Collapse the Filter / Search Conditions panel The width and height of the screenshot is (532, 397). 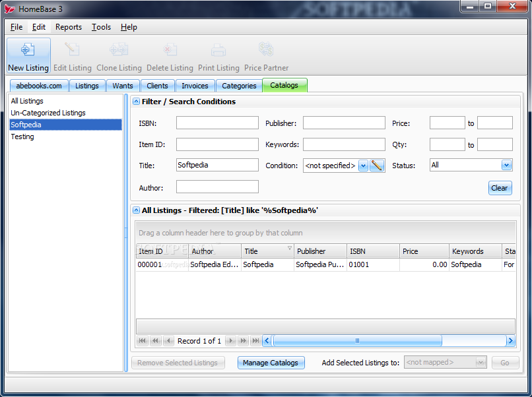[x=136, y=102]
